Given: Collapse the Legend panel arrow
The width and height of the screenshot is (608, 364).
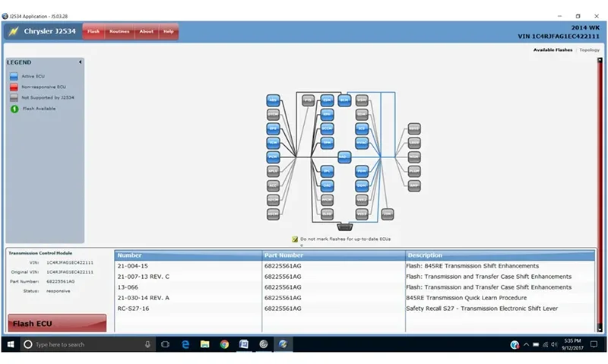Looking at the screenshot, I should [81, 62].
